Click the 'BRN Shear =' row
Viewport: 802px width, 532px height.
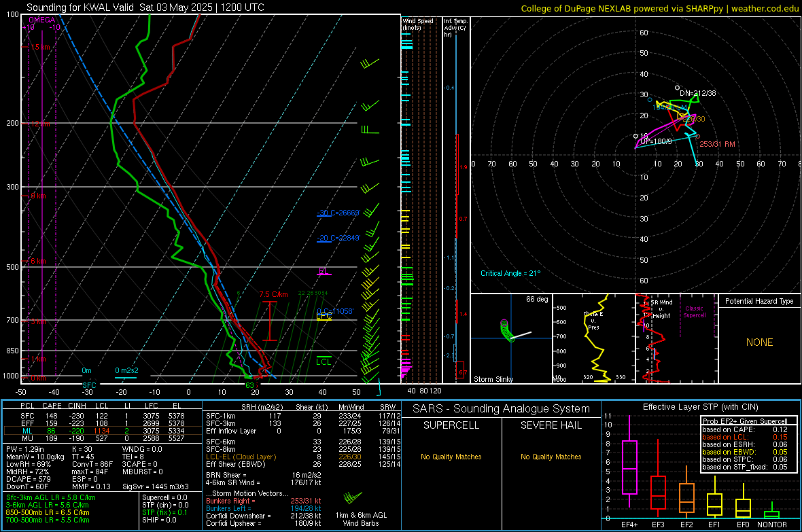click(264, 475)
